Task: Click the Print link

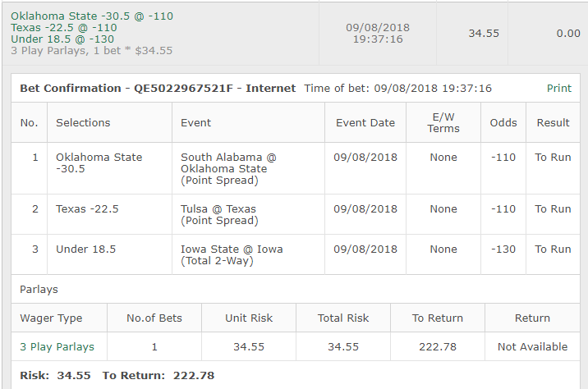Action: pyautogui.click(x=559, y=89)
